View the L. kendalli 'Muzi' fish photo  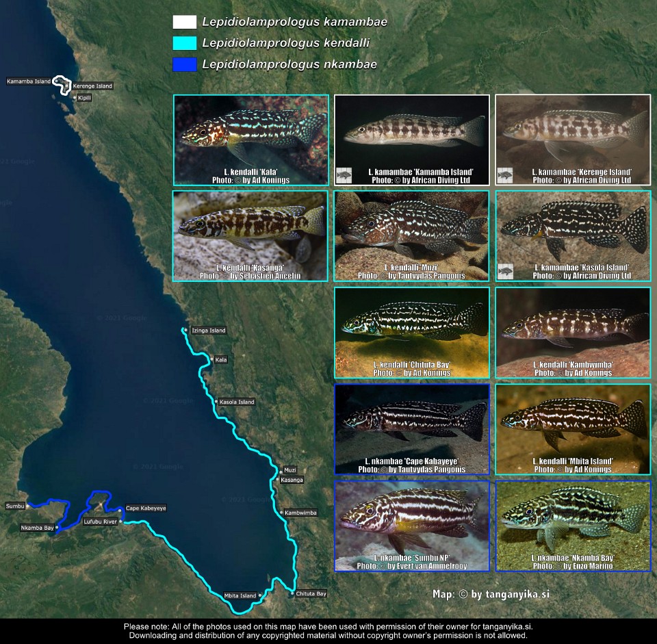[x=411, y=236]
